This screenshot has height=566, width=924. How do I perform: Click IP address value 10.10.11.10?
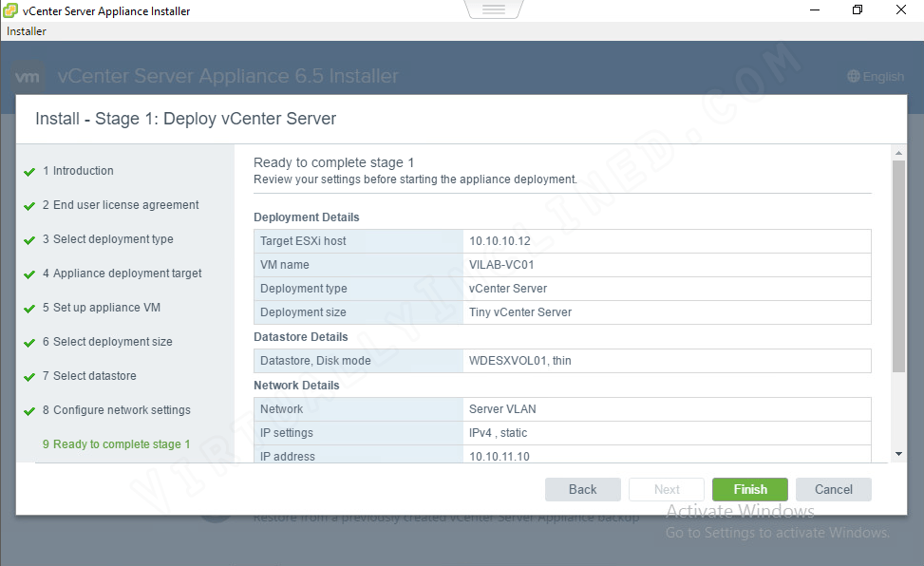[500, 457]
